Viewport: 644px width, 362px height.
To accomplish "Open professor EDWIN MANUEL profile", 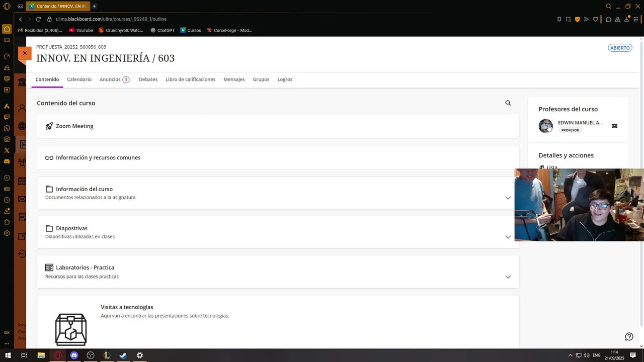I will [580, 123].
